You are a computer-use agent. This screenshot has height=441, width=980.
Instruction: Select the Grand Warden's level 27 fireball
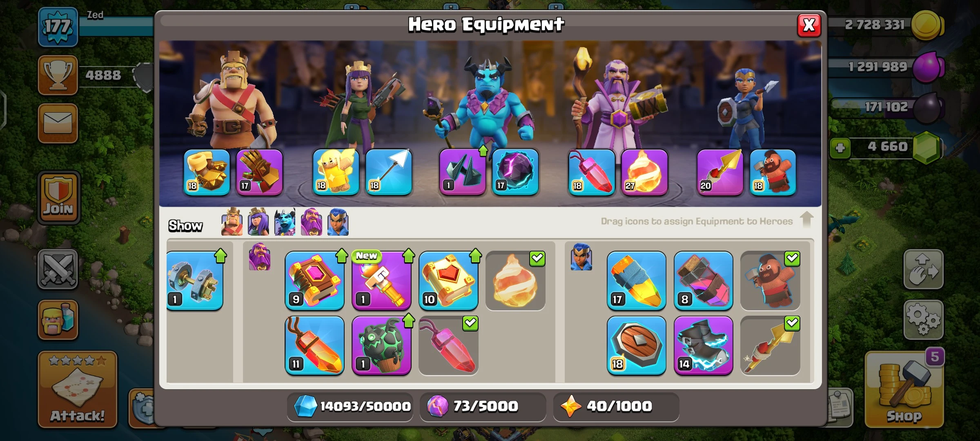[x=644, y=172]
